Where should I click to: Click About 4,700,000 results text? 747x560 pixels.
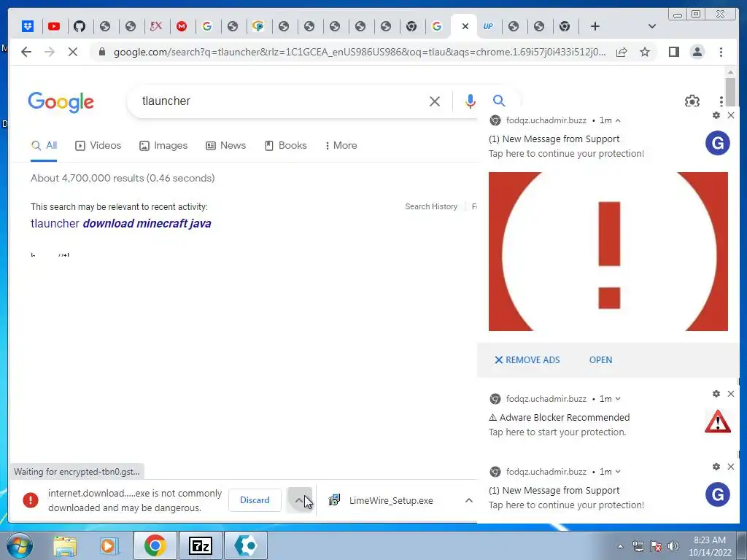point(123,178)
